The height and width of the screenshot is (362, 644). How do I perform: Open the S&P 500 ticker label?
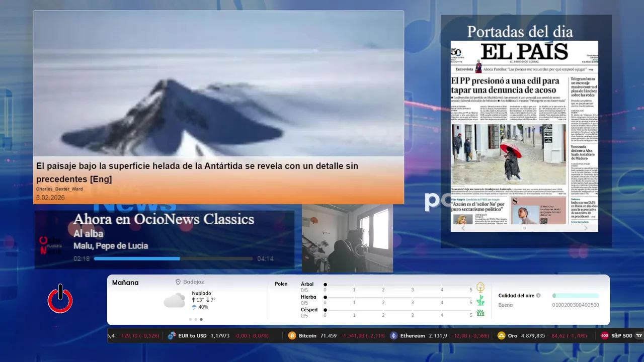click(x=622, y=336)
